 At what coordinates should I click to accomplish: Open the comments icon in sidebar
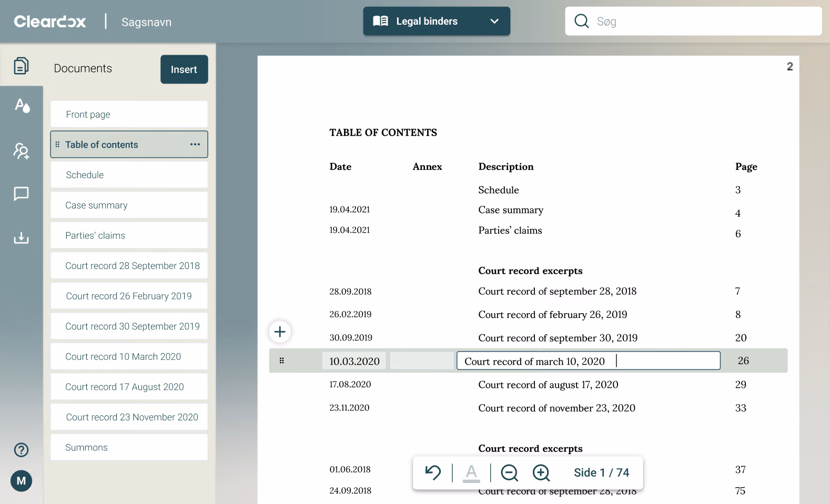click(x=21, y=193)
